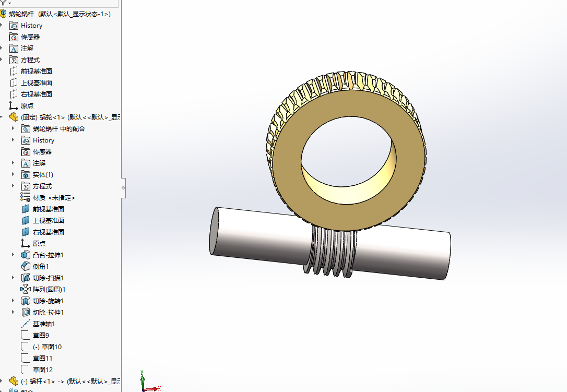567x392 pixels.
Task: Click the 蜗轮蜗杆 (默认<默认_显示状态-1>) label
Action: point(60,14)
